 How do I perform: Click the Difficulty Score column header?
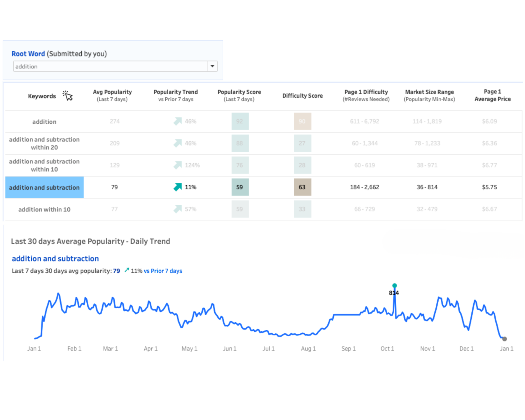coord(302,95)
